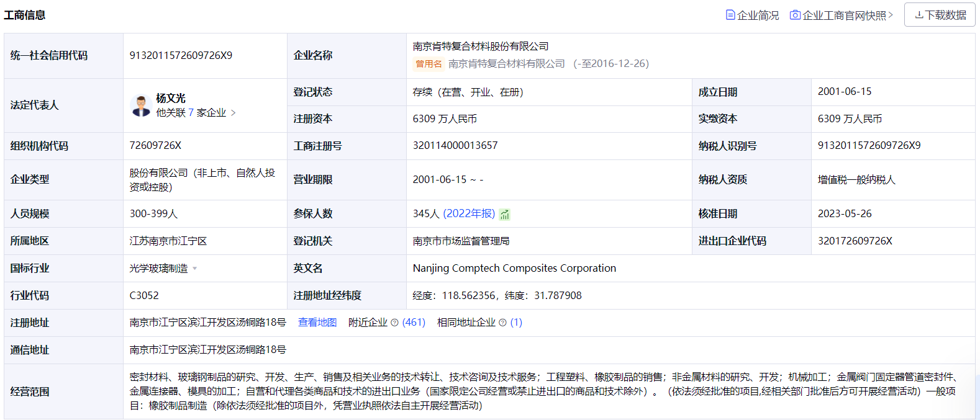The width and height of the screenshot is (980, 420).
Task: Open the 2022年报 annual report link
Action: pos(469,213)
